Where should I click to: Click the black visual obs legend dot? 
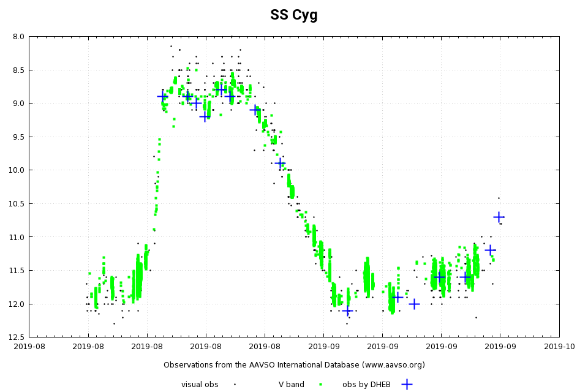pos(235,385)
